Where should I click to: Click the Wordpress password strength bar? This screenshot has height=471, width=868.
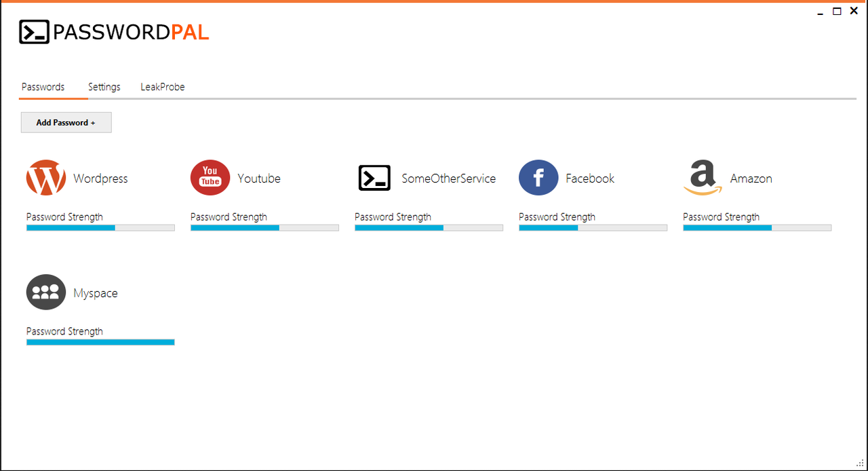100,228
